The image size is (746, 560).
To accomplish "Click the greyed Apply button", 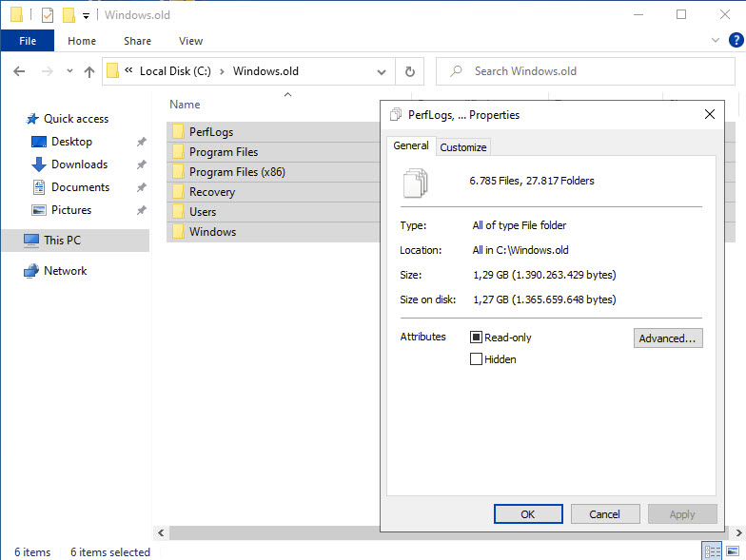I will [x=682, y=514].
